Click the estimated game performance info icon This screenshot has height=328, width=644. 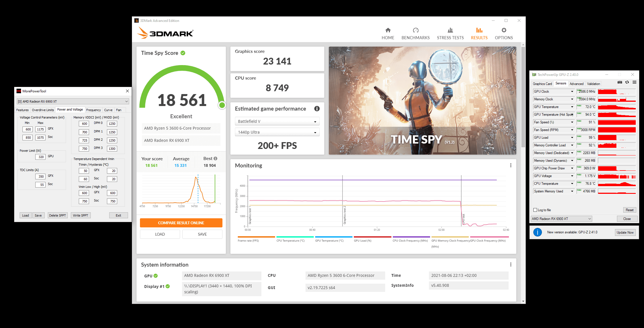[317, 109]
